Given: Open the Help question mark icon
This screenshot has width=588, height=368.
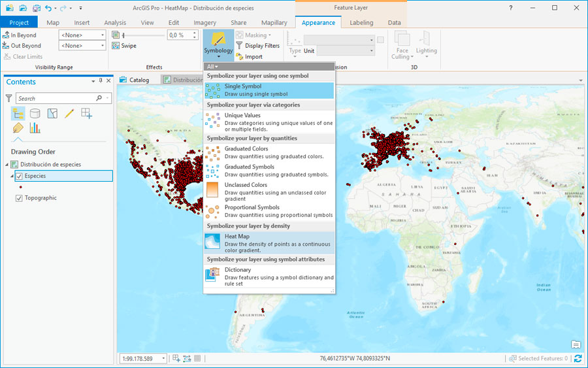Looking at the screenshot, I should click(510, 7).
